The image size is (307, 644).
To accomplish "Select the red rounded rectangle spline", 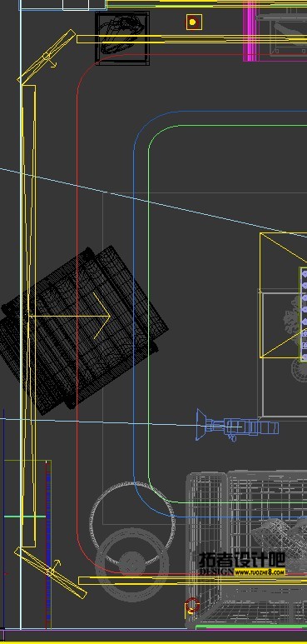I will click(77, 287).
